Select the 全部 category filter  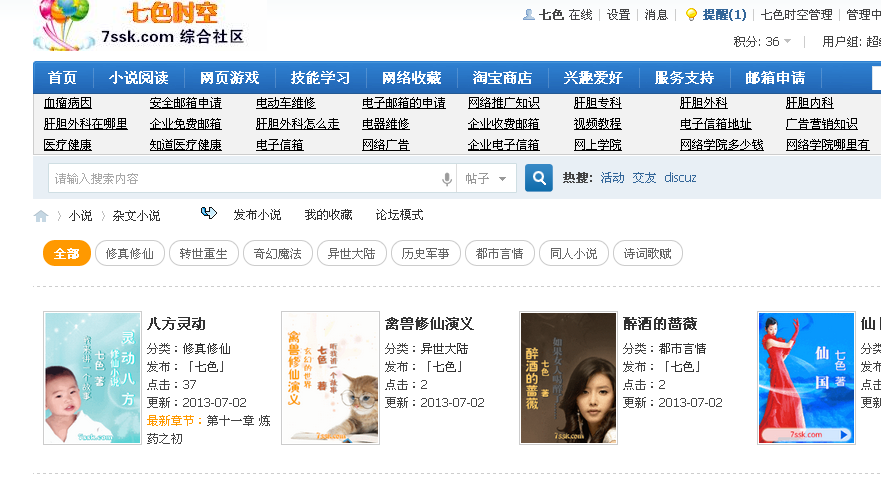67,254
